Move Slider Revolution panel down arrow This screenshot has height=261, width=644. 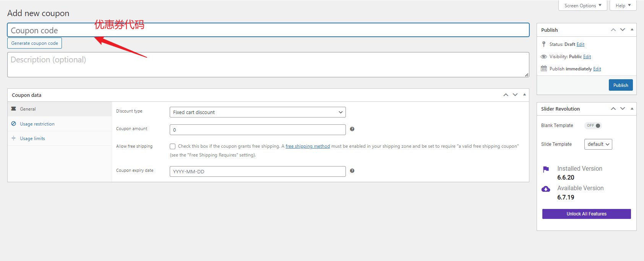tap(623, 109)
